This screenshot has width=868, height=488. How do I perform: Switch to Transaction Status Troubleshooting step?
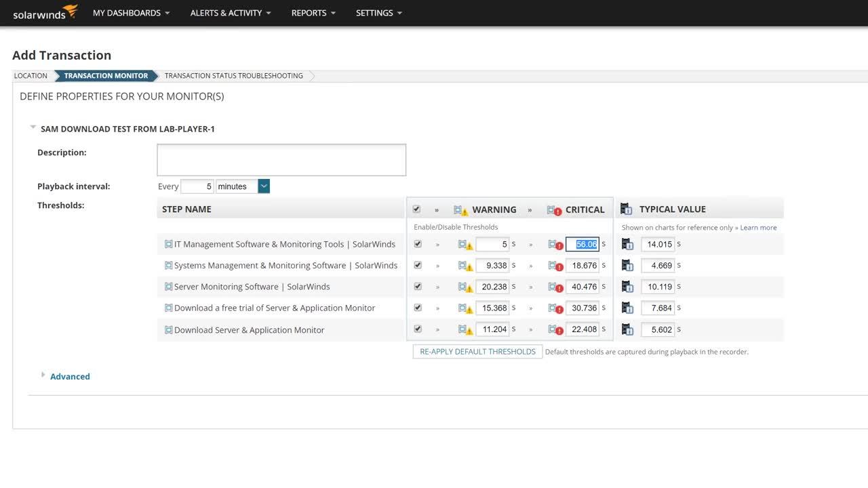click(233, 76)
